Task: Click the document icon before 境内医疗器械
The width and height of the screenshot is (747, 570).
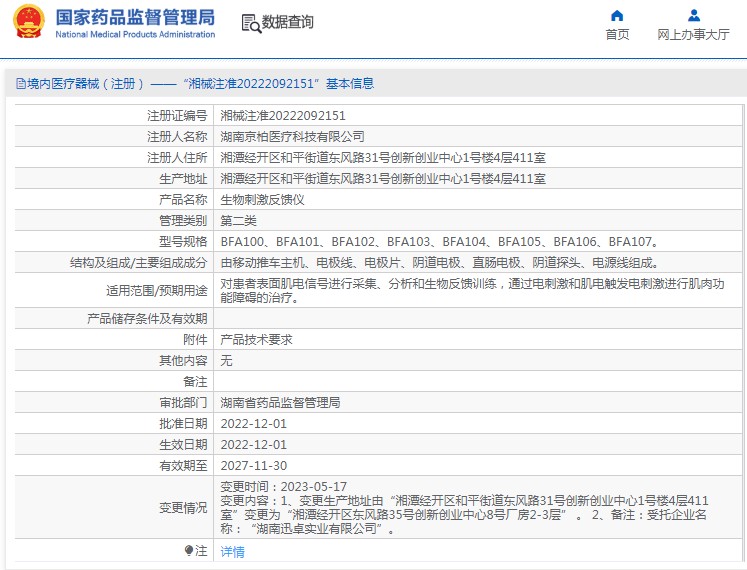Action: click(17, 84)
